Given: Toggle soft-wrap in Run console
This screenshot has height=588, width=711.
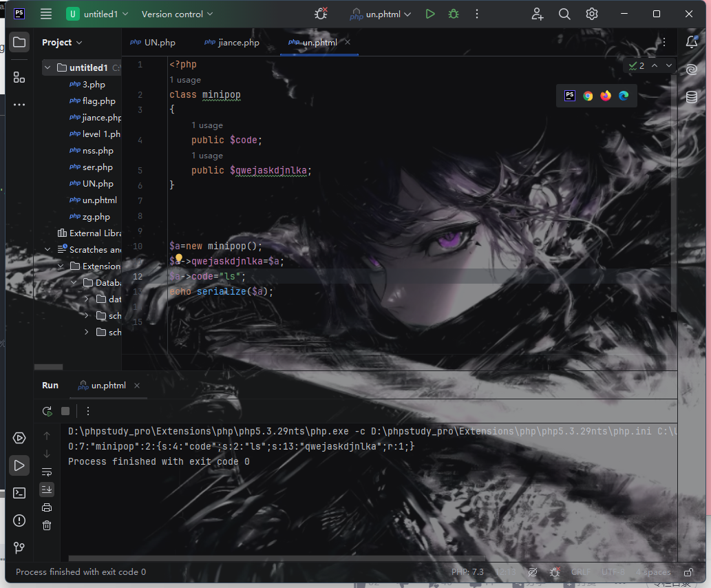Looking at the screenshot, I should [x=47, y=472].
